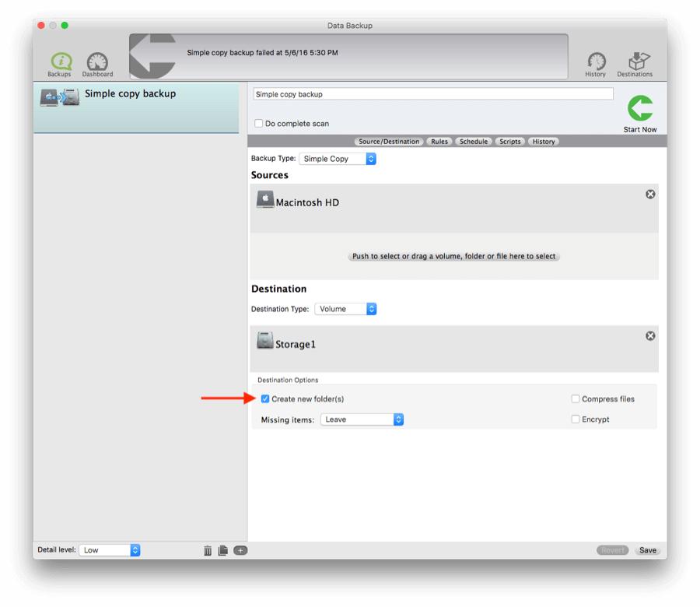Adjust the Detail level selector
700x607 pixels.
click(109, 550)
